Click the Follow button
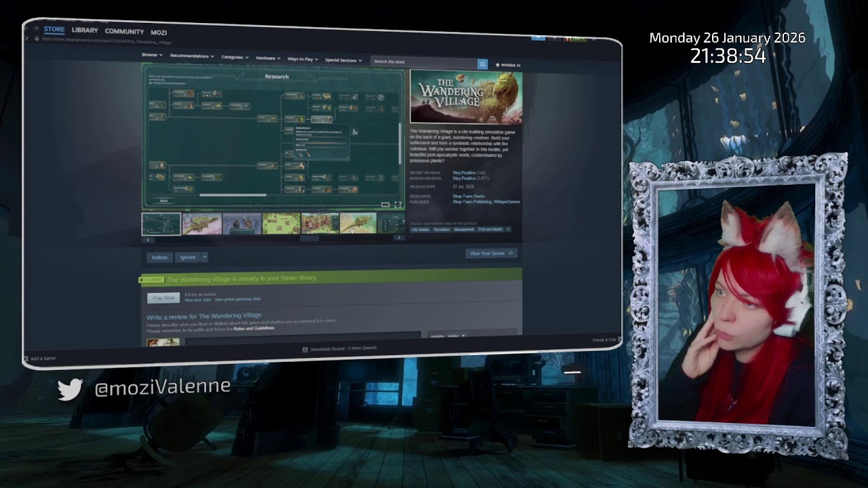868x488 pixels. 159,258
